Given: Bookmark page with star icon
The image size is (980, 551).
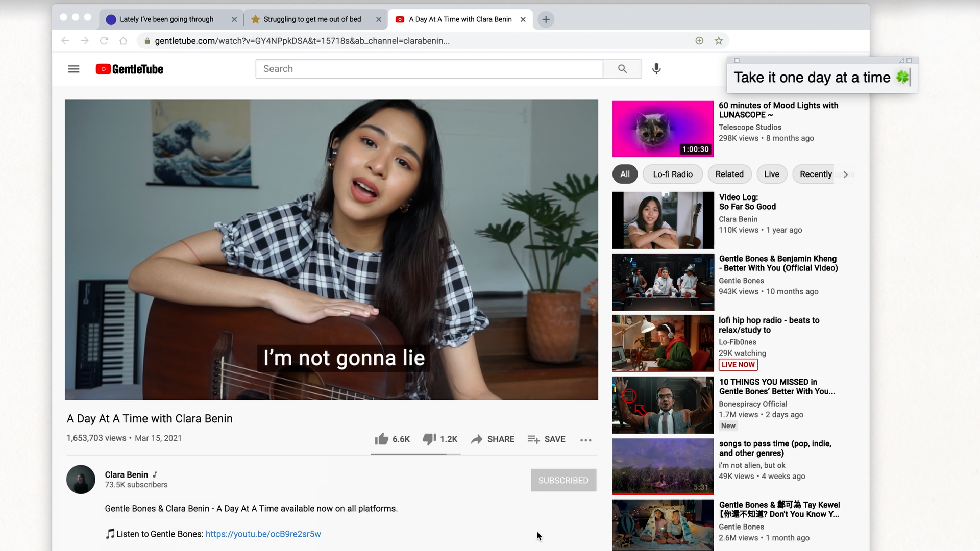Looking at the screenshot, I should click(719, 41).
